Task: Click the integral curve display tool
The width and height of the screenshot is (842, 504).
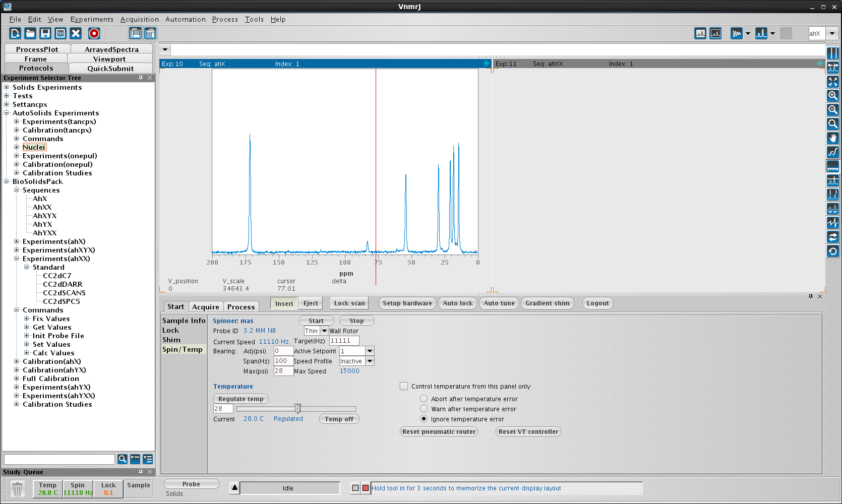Action: (x=833, y=152)
